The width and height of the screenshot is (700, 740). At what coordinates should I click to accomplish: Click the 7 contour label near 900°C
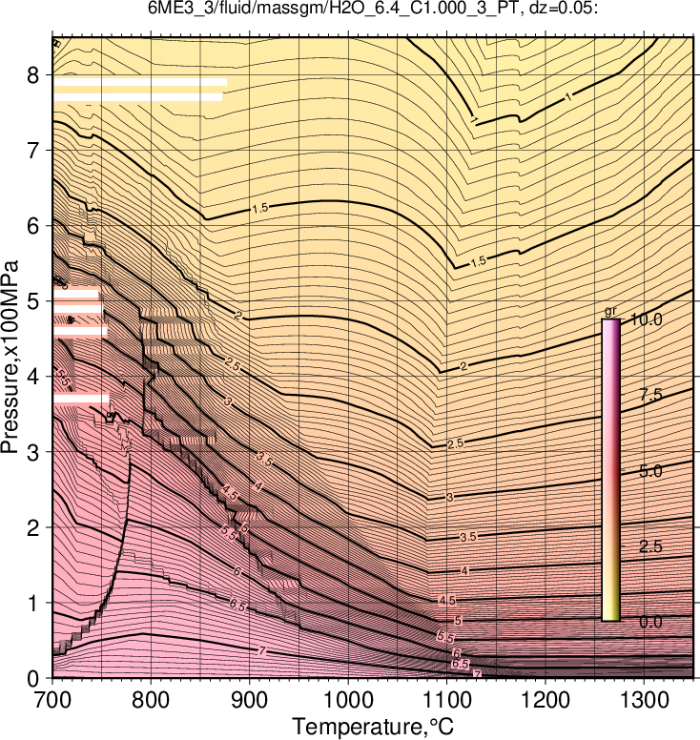point(262,651)
